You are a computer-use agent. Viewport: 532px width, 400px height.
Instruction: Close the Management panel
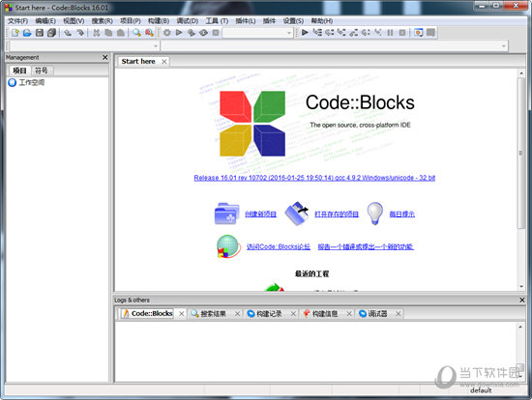[105, 57]
